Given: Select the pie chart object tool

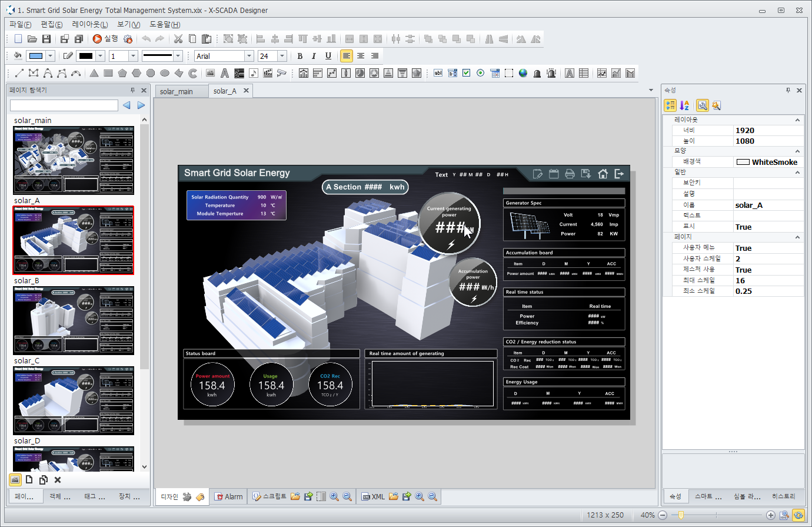Looking at the screenshot, I should click(x=360, y=73).
